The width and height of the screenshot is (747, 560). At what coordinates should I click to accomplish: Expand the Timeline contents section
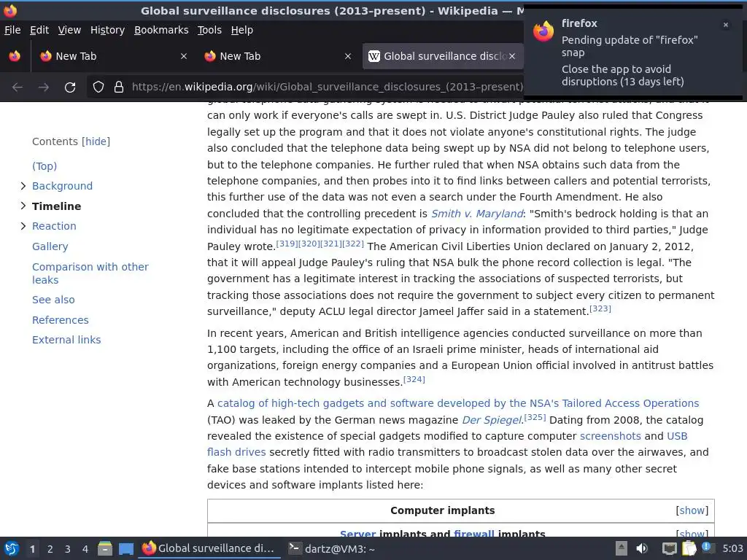pyautogui.click(x=23, y=206)
